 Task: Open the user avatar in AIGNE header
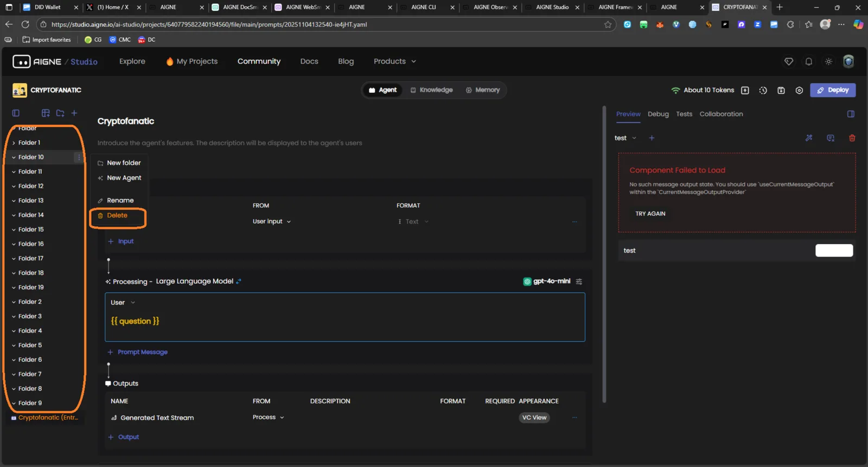point(848,61)
